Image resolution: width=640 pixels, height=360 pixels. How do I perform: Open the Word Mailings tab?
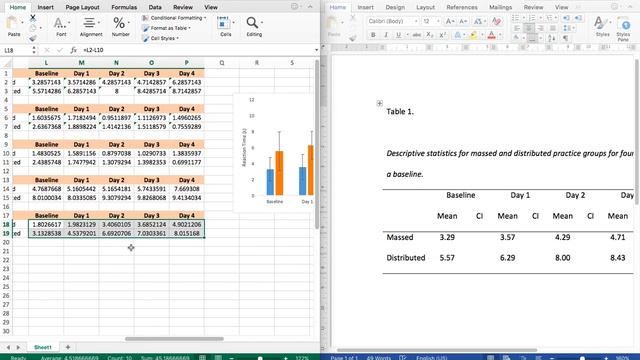(500, 7)
